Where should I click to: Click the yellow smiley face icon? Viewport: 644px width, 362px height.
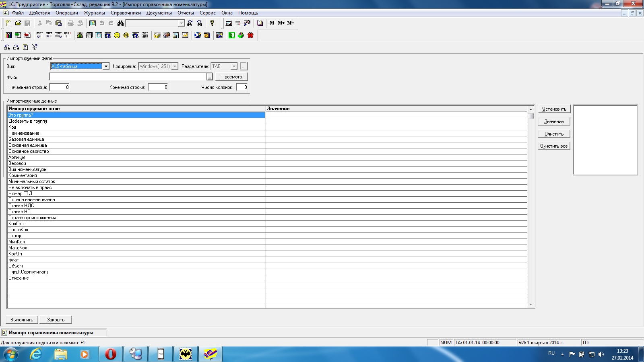tap(117, 35)
